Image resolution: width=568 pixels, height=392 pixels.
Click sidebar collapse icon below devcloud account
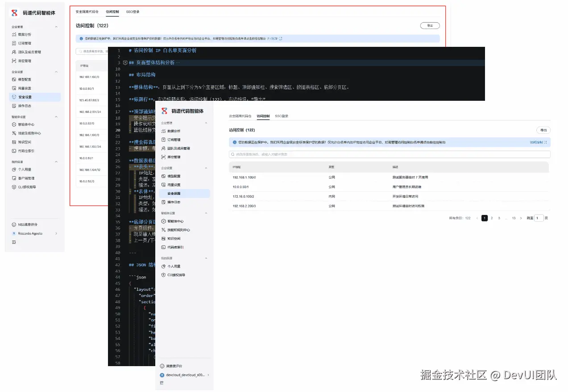(x=162, y=383)
